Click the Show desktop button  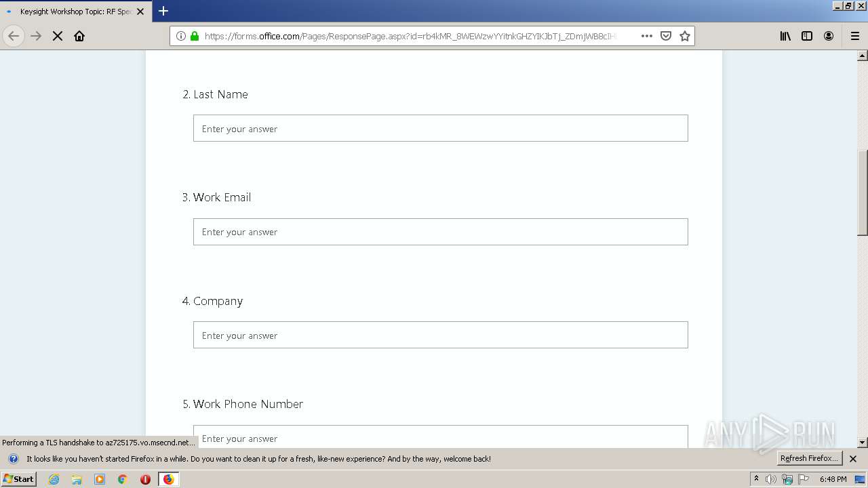861,479
